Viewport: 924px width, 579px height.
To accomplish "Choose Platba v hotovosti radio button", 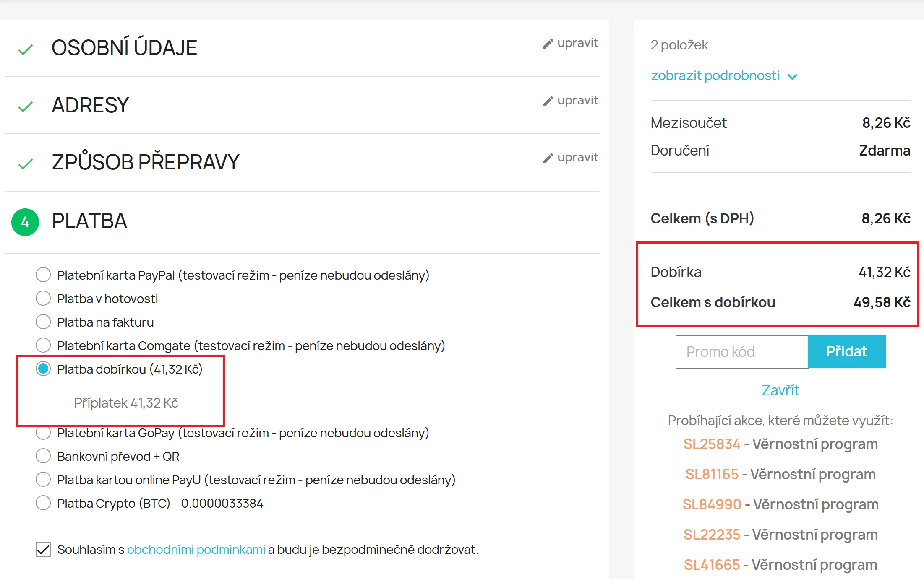I will tap(43, 299).
